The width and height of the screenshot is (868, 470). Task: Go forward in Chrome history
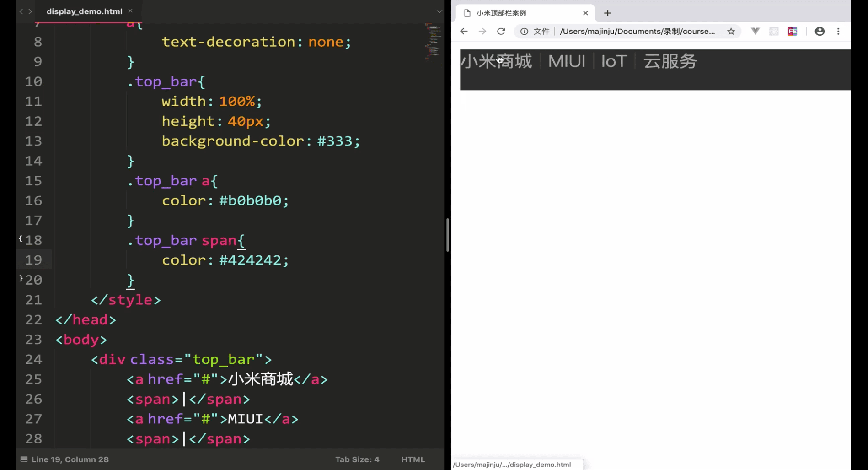tap(482, 31)
